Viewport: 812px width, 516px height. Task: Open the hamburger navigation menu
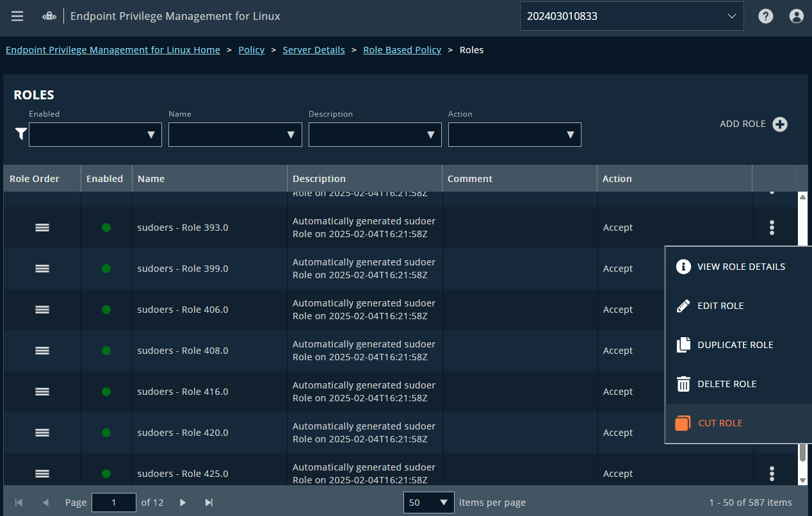coord(17,16)
